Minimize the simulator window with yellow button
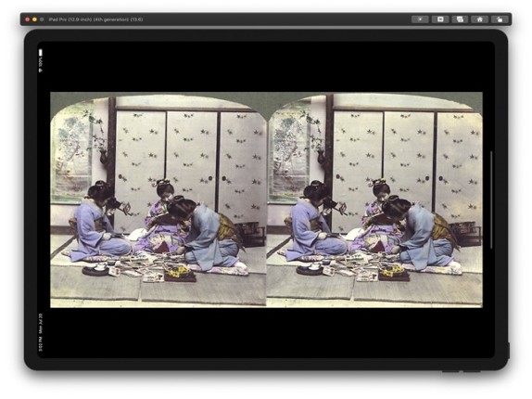Image resolution: width=532 pixels, height=399 pixels. [34, 19]
